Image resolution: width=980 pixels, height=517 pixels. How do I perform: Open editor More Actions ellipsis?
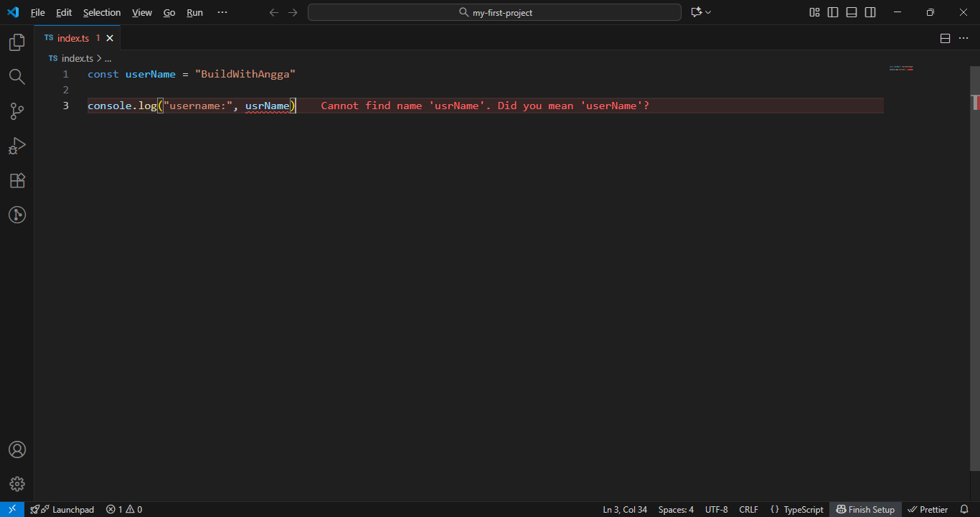[963, 38]
